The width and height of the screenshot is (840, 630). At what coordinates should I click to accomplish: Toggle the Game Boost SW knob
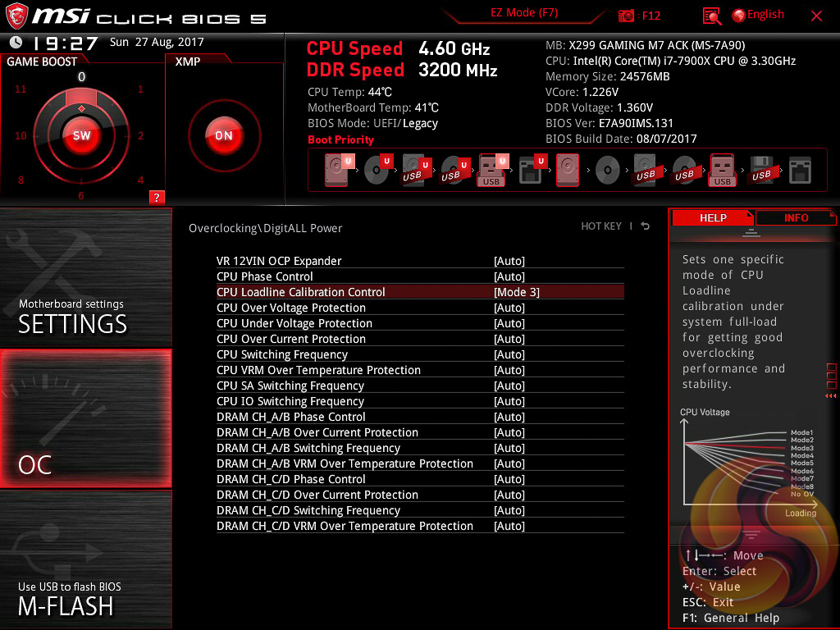[81, 135]
